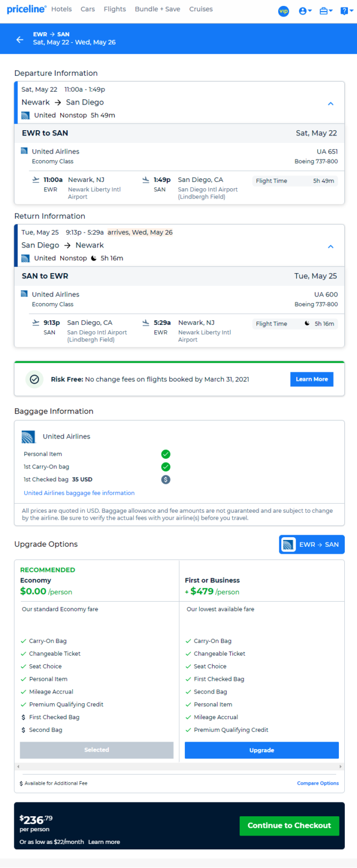Click United Airlines logo in EWR to SAN section
Screen dimensions: 357x868
coord(24,151)
